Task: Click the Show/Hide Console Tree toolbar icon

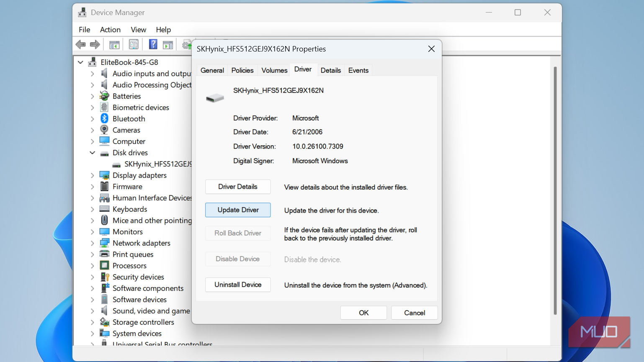Action: tap(114, 44)
